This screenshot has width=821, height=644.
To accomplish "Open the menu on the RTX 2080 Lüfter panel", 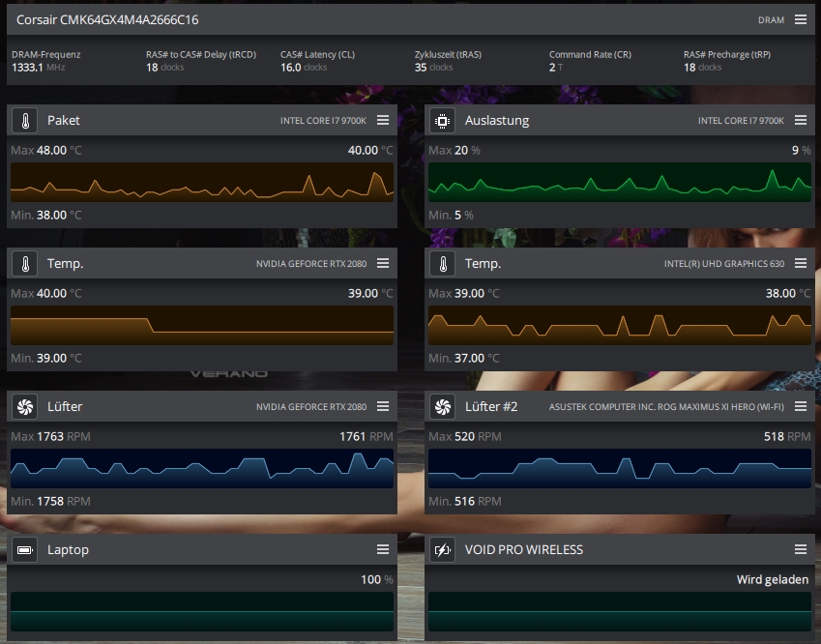I will coord(382,406).
